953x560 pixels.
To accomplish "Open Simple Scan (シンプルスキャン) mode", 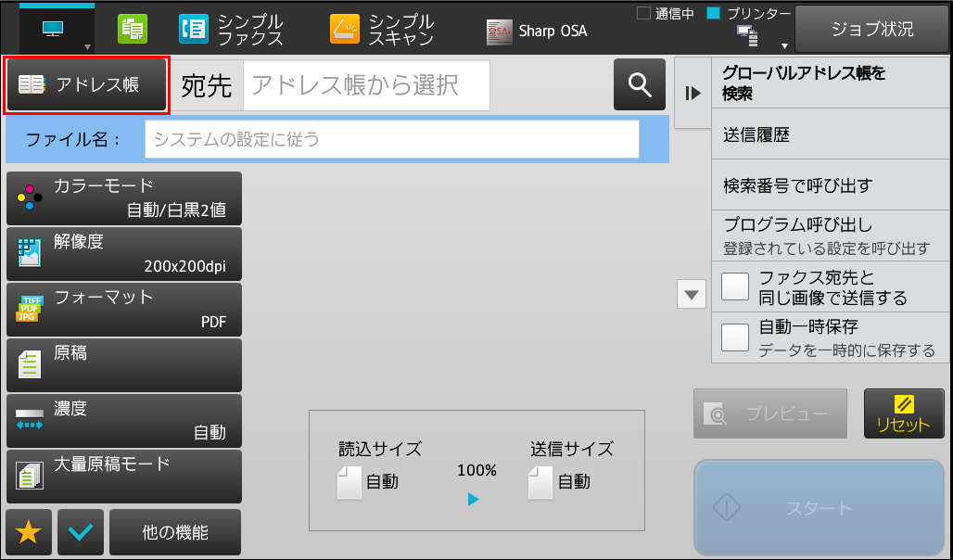I will [x=382, y=29].
